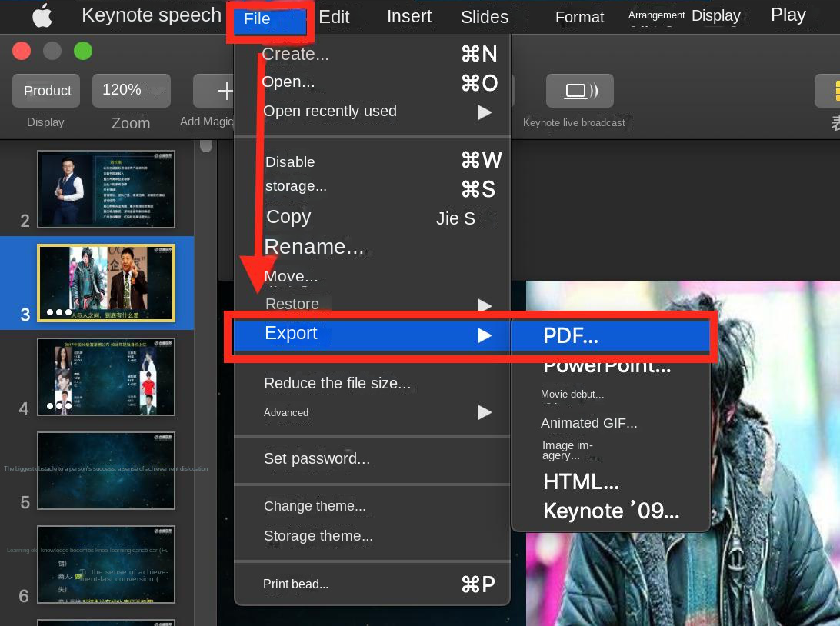
Task: Open the 120% zoom dropdown
Action: (x=131, y=89)
